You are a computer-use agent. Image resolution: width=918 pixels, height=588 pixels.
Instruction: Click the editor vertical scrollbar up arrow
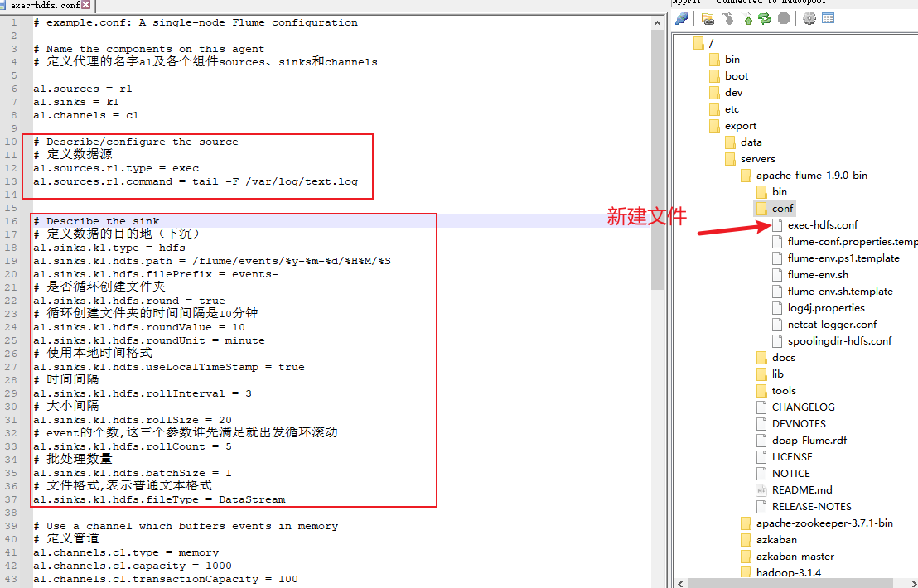coord(657,23)
